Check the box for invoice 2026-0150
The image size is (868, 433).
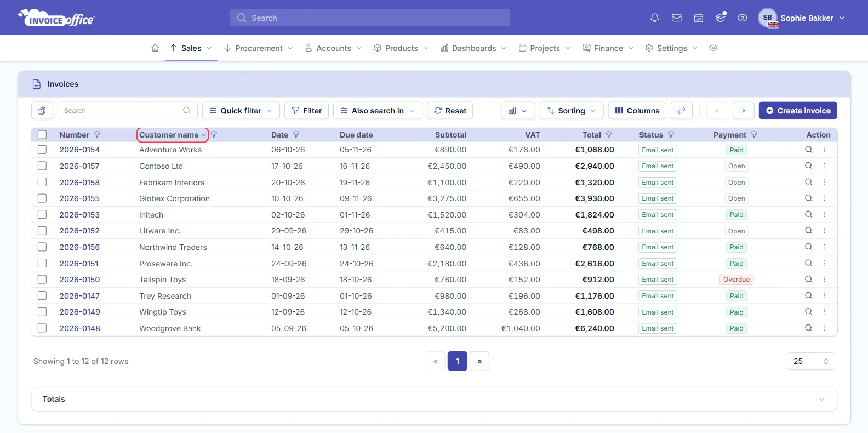coord(42,280)
